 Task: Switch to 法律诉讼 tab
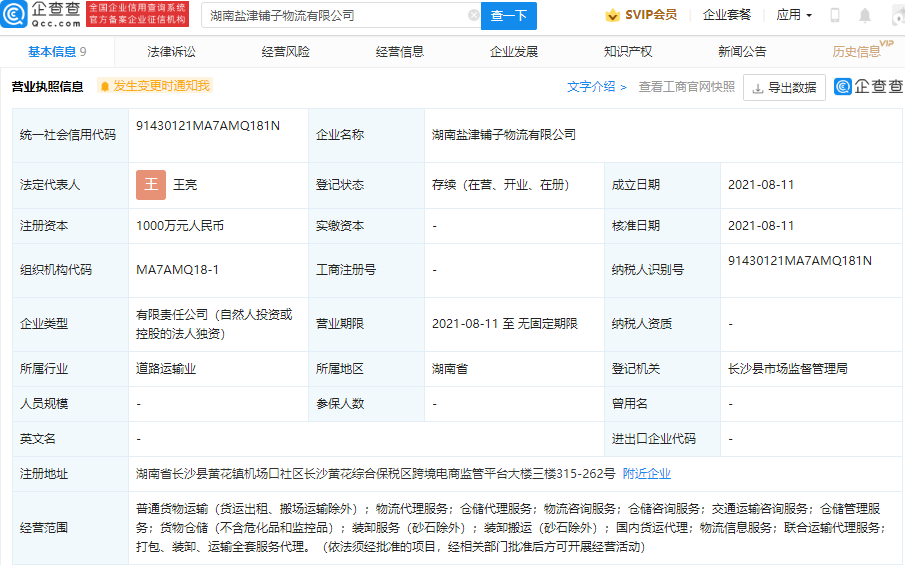[171, 52]
